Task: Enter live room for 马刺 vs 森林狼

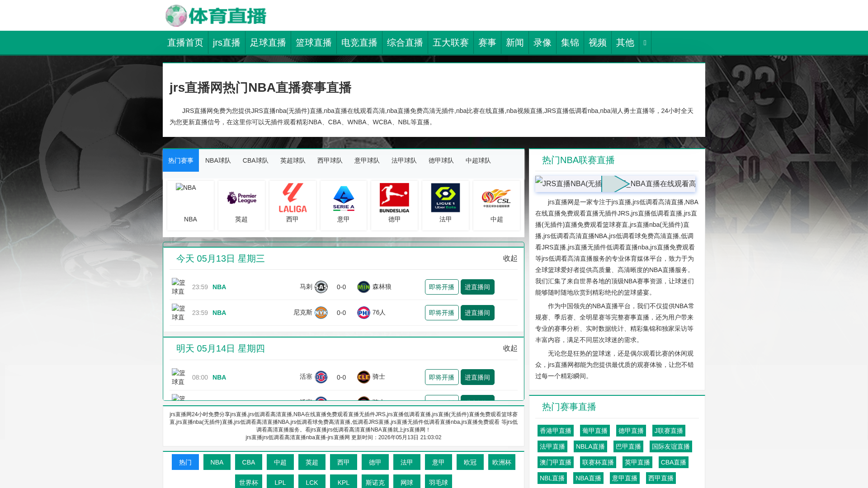Action: [477, 287]
